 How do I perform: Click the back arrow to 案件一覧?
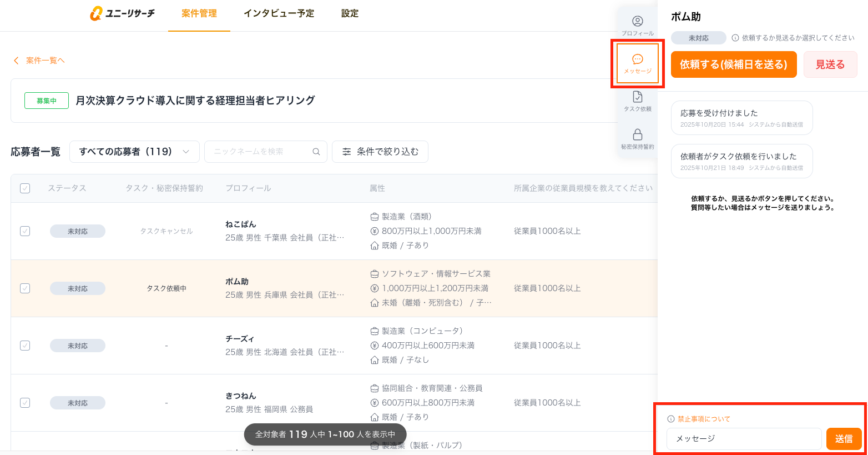pyautogui.click(x=16, y=61)
